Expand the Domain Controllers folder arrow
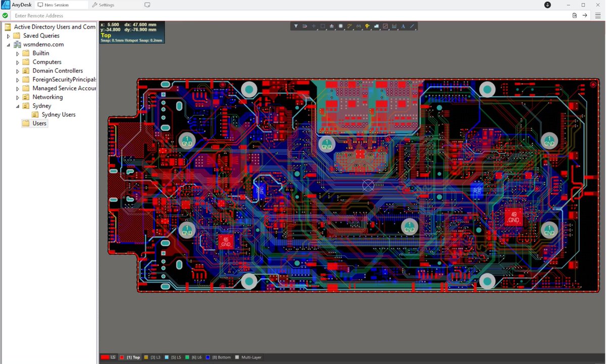Screen dimensions: 606x364 pyautogui.click(x=18, y=71)
